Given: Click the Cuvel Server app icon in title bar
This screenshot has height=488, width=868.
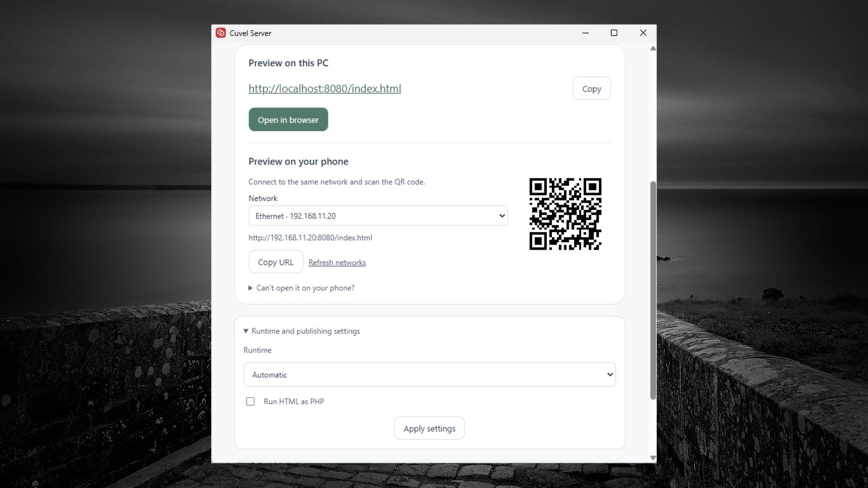Looking at the screenshot, I should [x=220, y=33].
